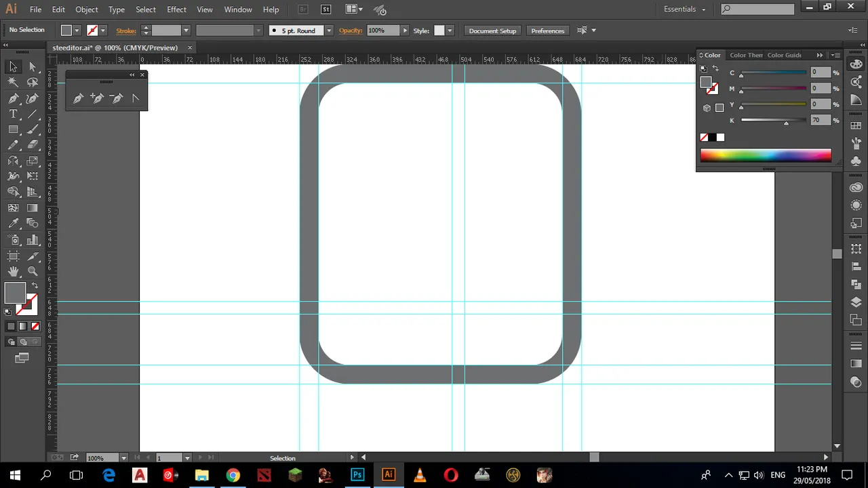Collapse the floating pen tools panel
Screen dimensions: 868x488
point(132,75)
